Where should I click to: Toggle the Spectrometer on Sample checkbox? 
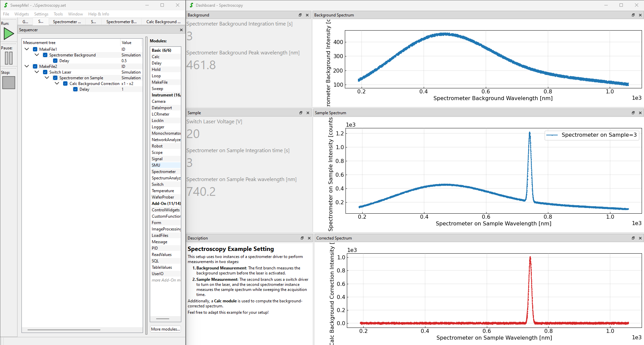click(55, 78)
